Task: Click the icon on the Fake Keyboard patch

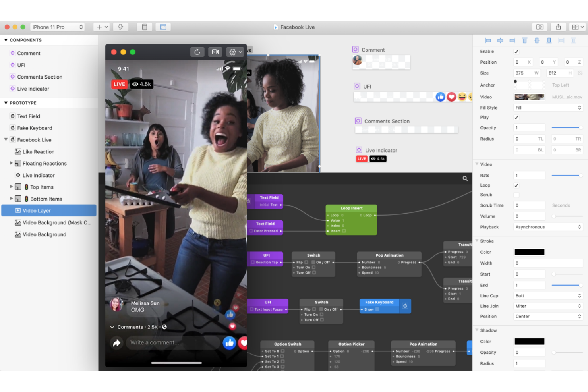Action: click(405, 306)
